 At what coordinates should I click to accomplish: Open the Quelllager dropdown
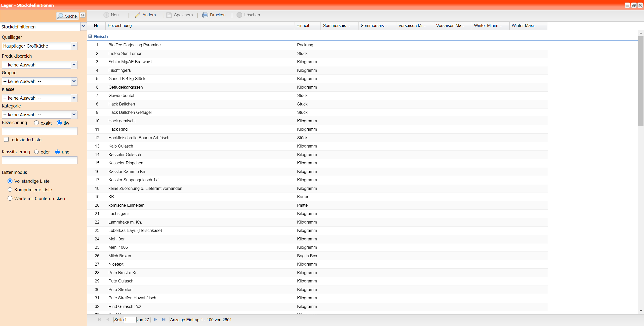pos(74,46)
